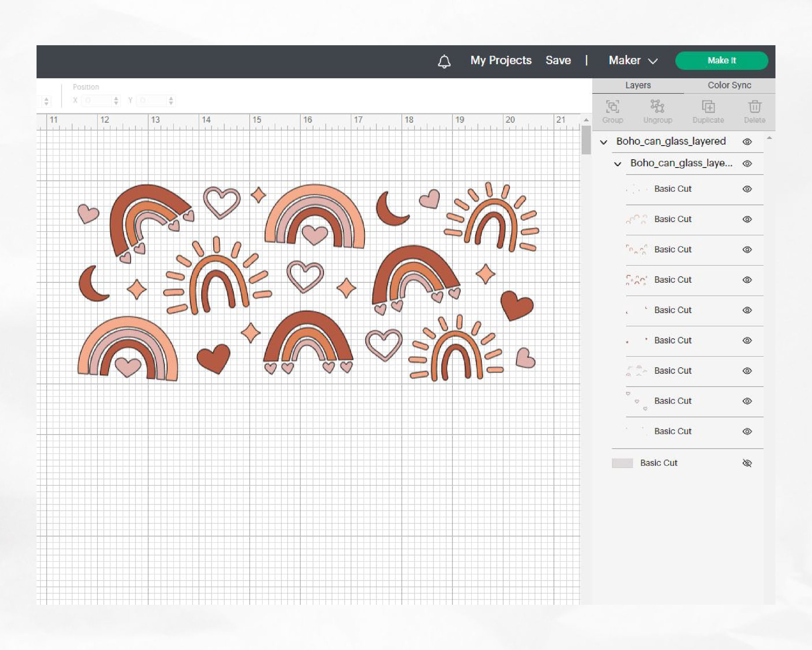Toggle visibility of sixth Basic Cut layer
Screen dimensions: 812x650
click(747, 341)
